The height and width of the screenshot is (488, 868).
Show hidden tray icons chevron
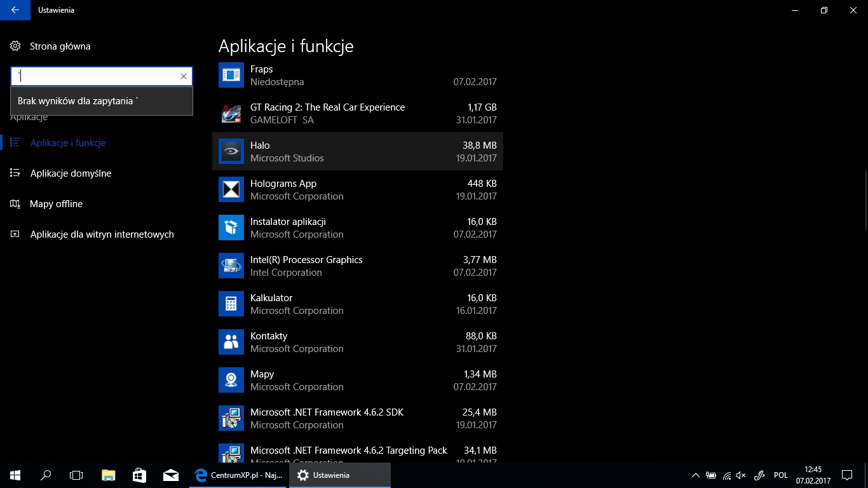(x=696, y=475)
